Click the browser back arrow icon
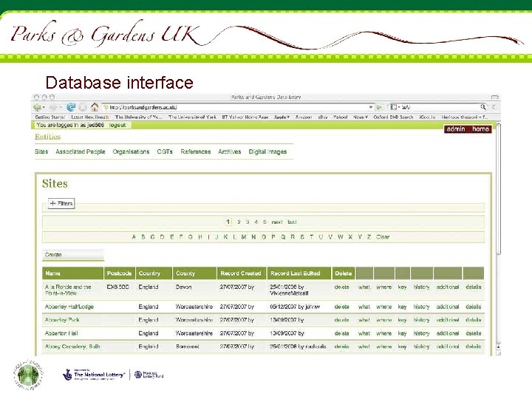Image resolution: width=532 pixels, height=399 pixels. (37, 108)
